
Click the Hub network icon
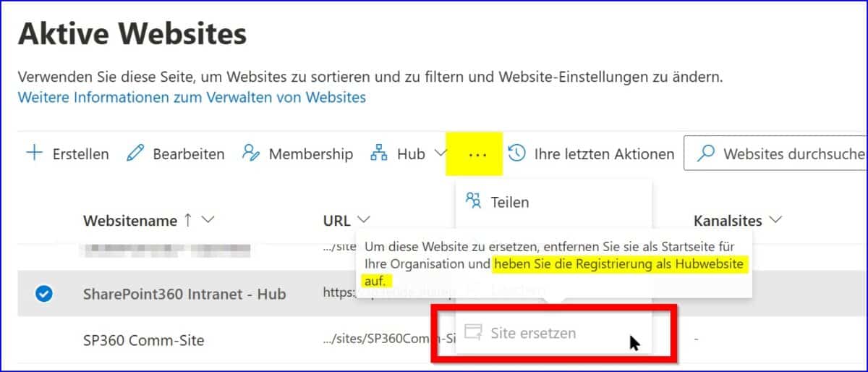point(379,153)
